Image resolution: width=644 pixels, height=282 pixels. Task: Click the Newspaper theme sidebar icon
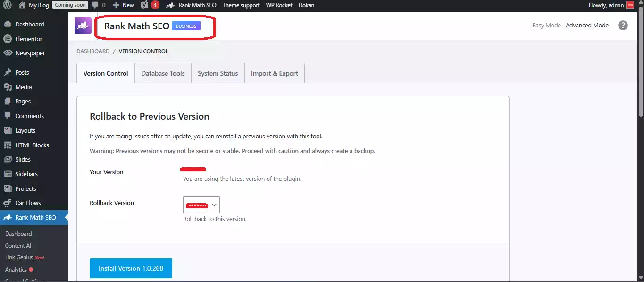(8, 53)
